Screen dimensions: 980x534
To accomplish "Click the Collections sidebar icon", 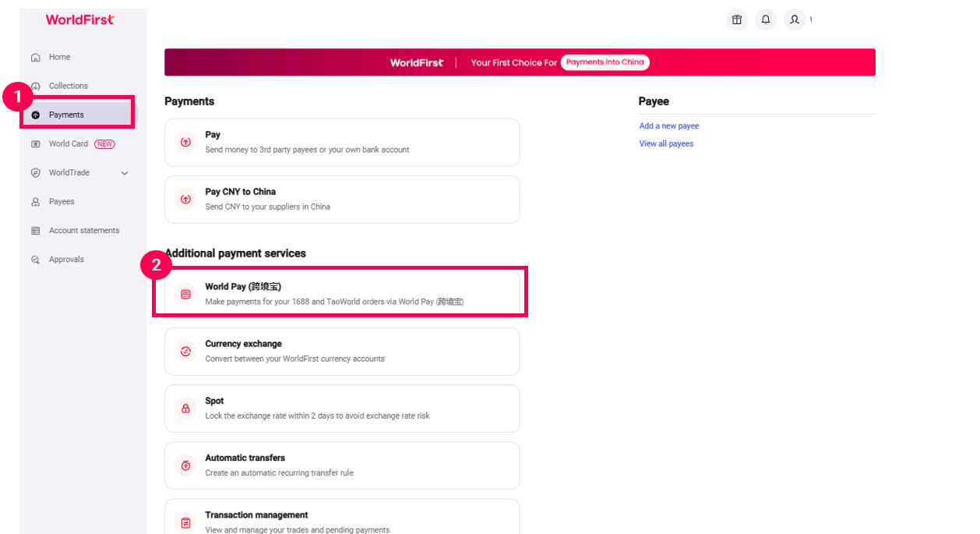I will 35,87.
